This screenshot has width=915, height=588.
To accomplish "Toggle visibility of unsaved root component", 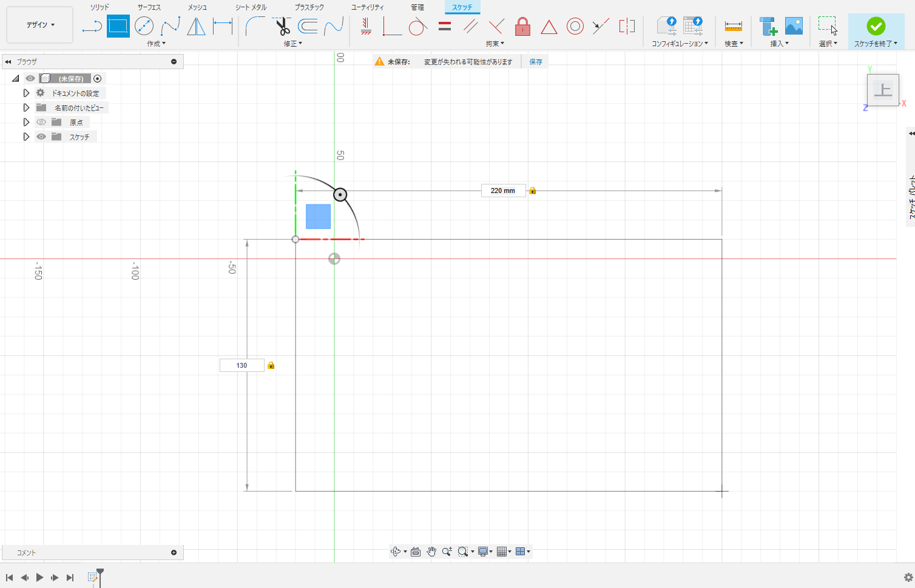I will [30, 78].
